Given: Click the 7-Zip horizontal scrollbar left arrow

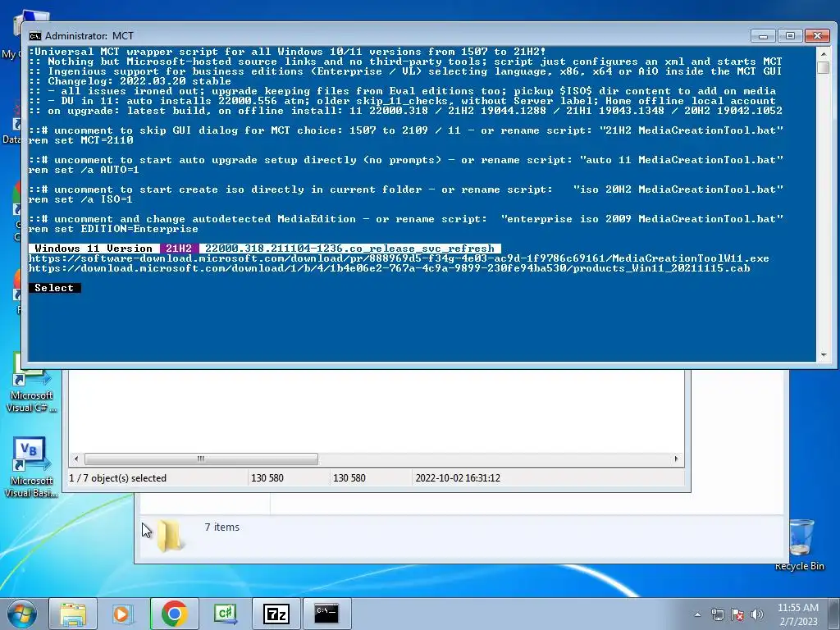Looking at the screenshot, I should [76, 459].
